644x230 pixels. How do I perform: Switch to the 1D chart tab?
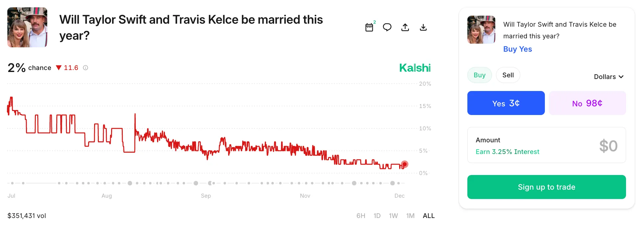point(377,216)
